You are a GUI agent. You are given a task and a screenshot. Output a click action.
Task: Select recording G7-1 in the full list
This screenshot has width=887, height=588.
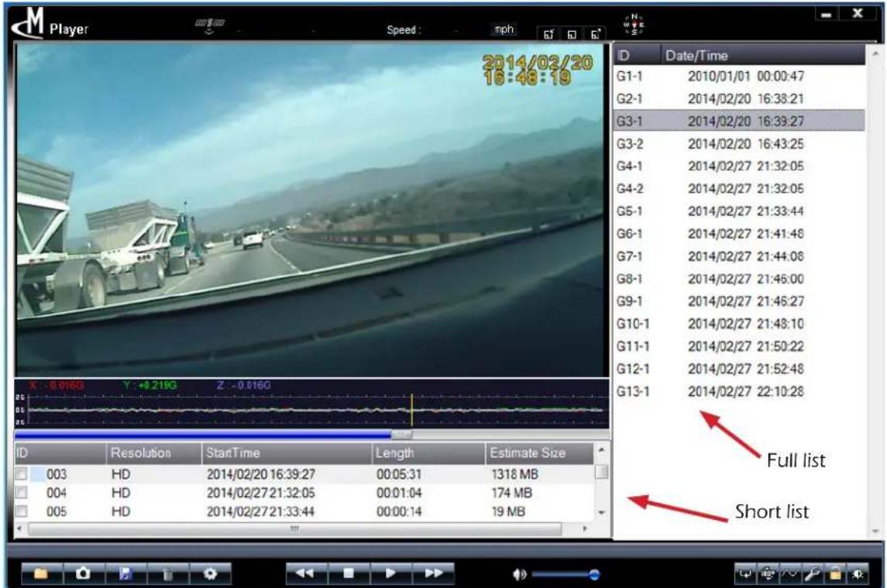pos(739,256)
